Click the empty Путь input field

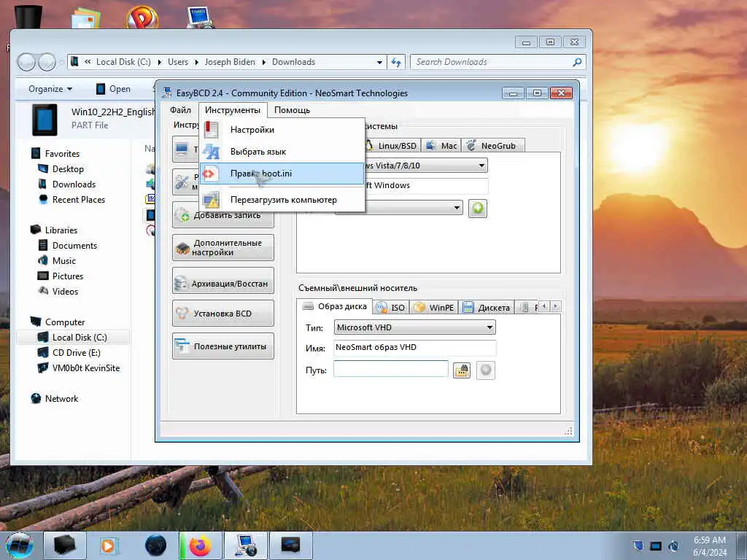391,369
